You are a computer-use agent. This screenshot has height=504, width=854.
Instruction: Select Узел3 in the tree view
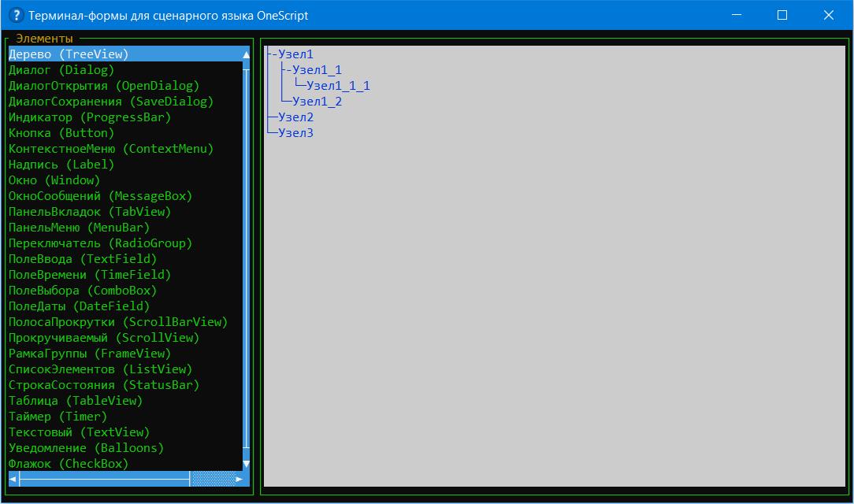coord(295,133)
